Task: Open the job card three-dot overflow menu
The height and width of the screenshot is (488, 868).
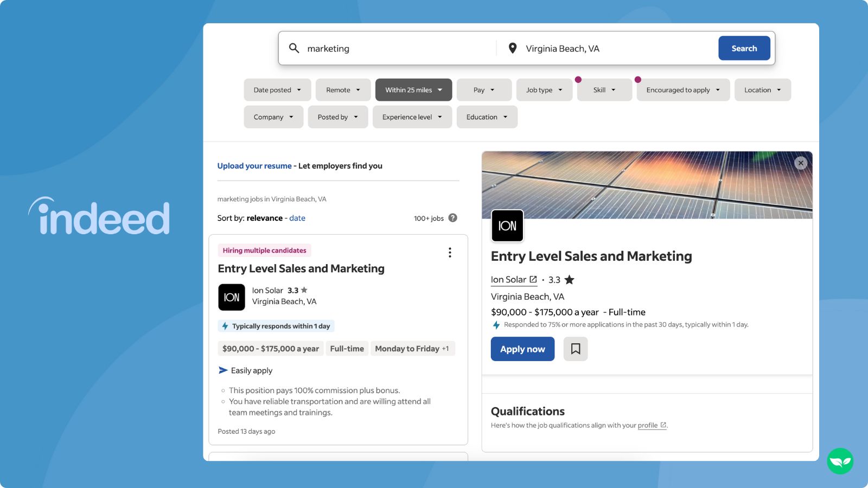Action: pos(449,252)
